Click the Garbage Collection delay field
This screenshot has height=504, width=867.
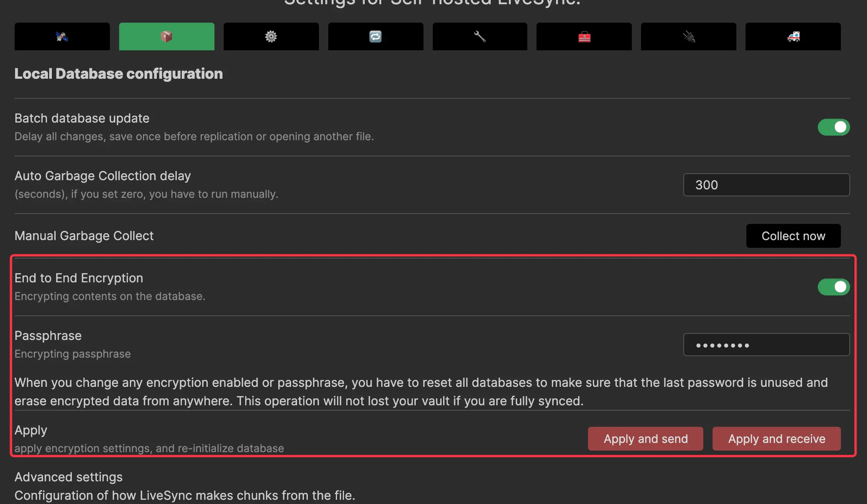pos(766,185)
